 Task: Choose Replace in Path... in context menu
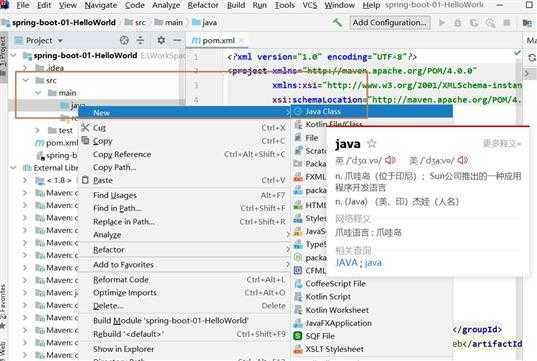[184, 222]
